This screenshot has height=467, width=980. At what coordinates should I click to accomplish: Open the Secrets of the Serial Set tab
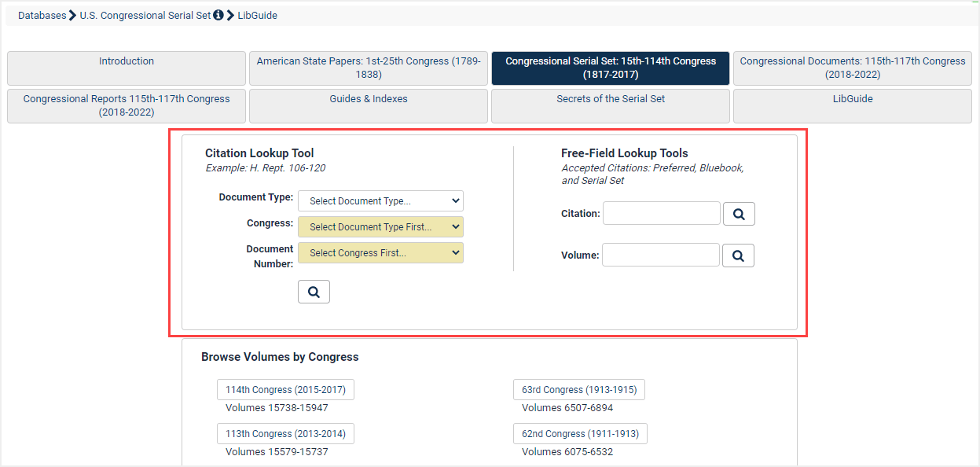[x=610, y=98]
